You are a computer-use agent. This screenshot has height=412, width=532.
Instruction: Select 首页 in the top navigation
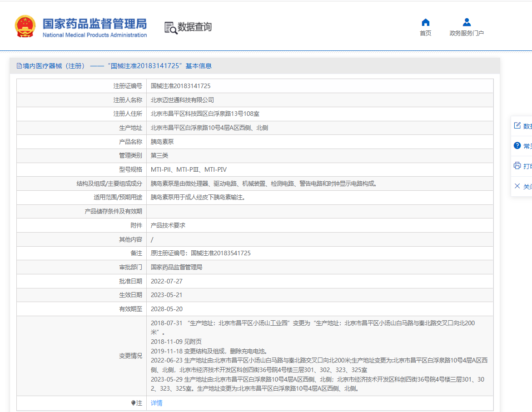pyautogui.click(x=425, y=33)
